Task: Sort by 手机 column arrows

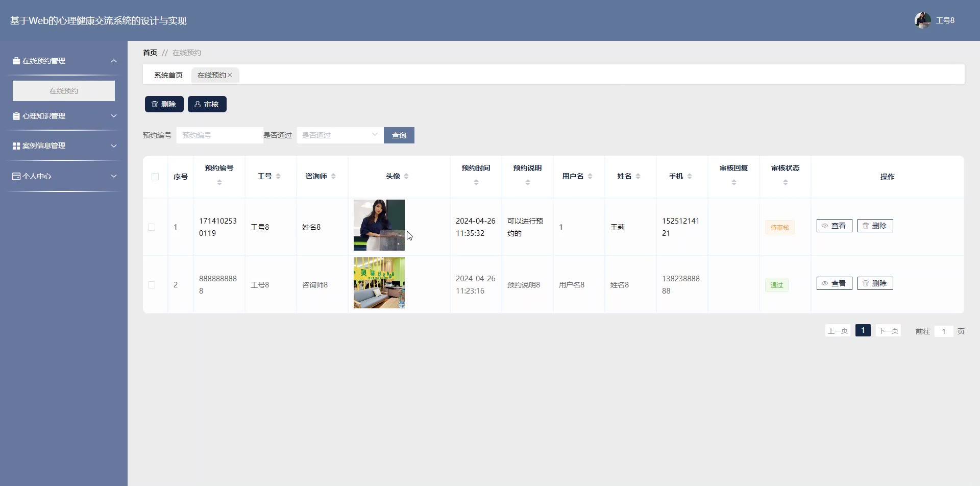Action: (x=690, y=176)
